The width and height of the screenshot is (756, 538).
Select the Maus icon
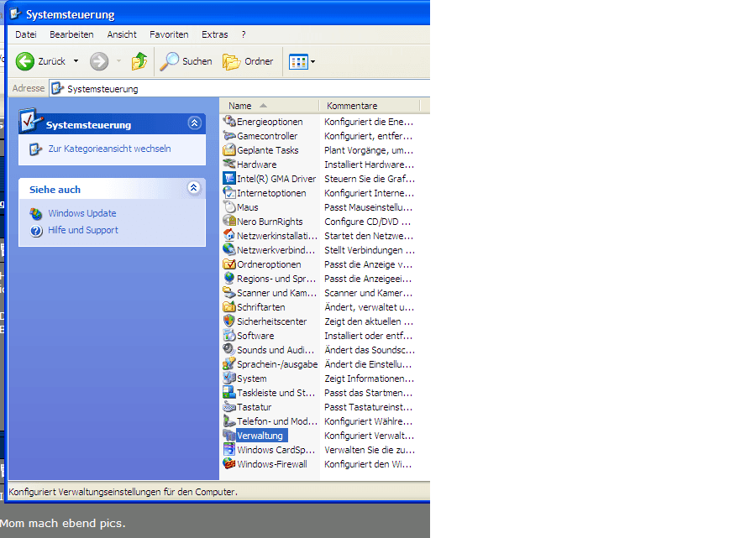coord(229,207)
